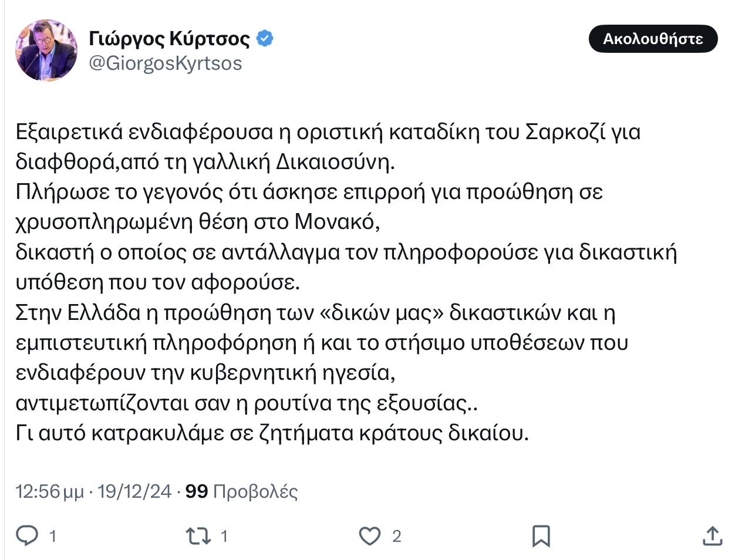735x560 pixels.
Task: Click the blue verified badge
Action: [265, 39]
